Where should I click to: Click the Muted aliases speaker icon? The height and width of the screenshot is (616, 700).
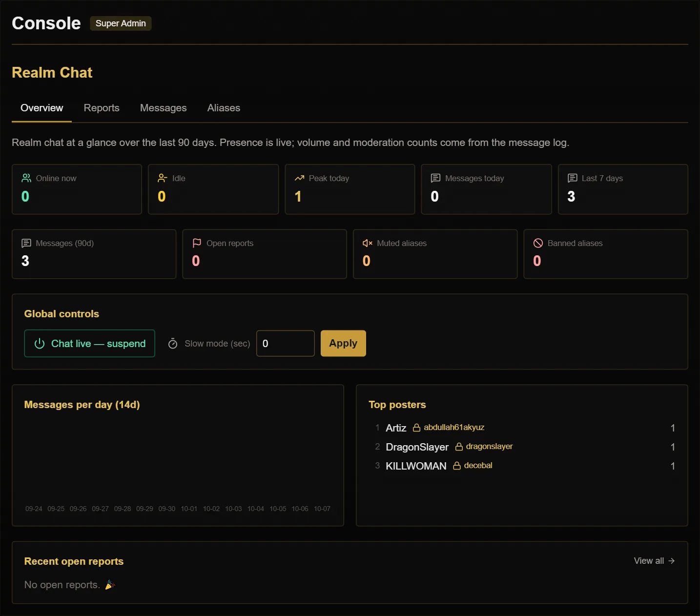point(368,243)
